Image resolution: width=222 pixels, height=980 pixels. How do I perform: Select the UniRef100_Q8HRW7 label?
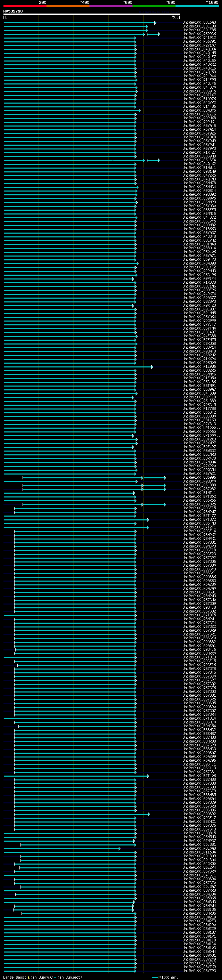click(x=199, y=512)
